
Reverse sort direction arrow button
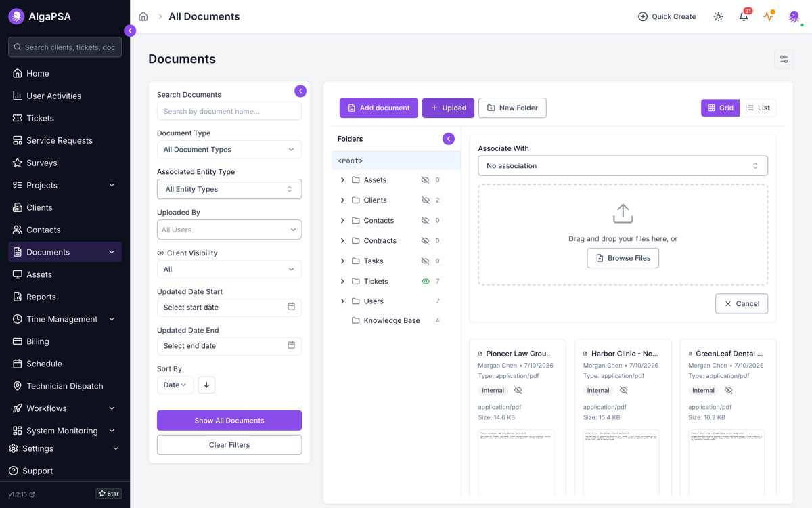pos(206,385)
